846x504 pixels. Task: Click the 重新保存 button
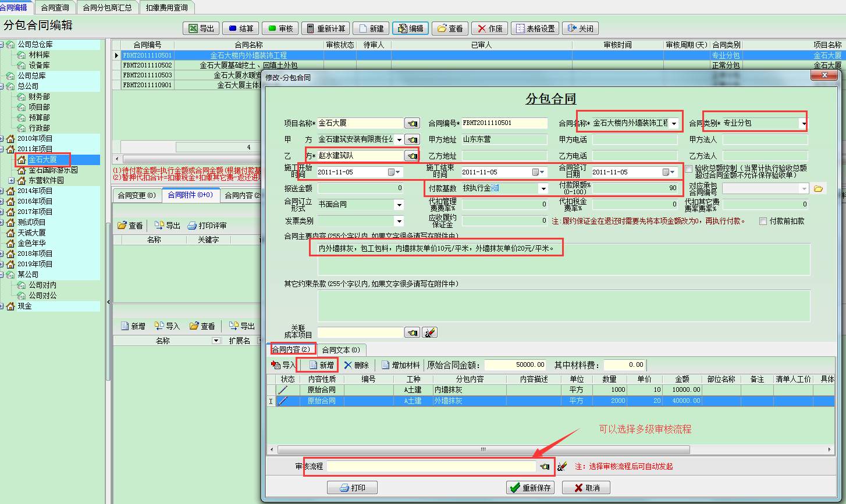tap(530, 488)
